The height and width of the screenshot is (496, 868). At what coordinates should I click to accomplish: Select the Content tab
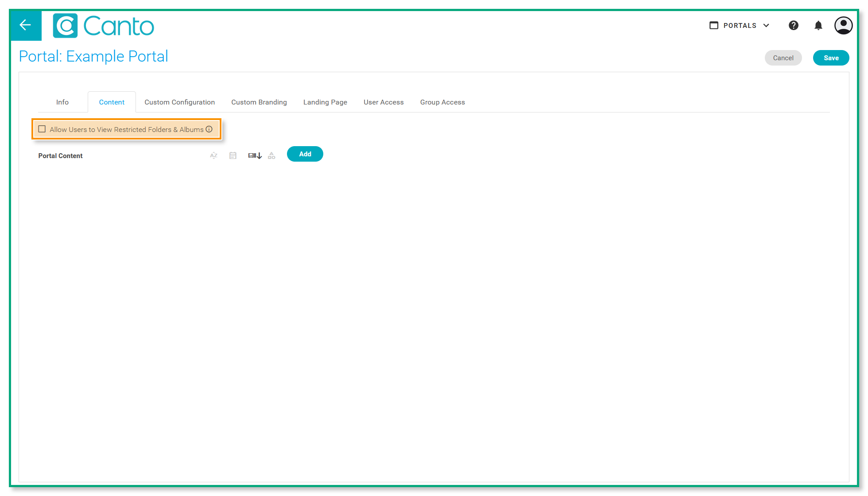[112, 102]
